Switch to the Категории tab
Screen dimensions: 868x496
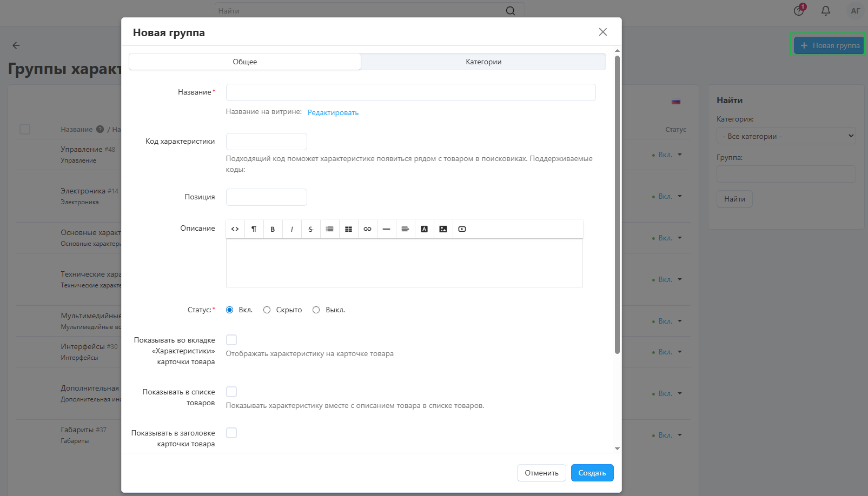click(483, 62)
